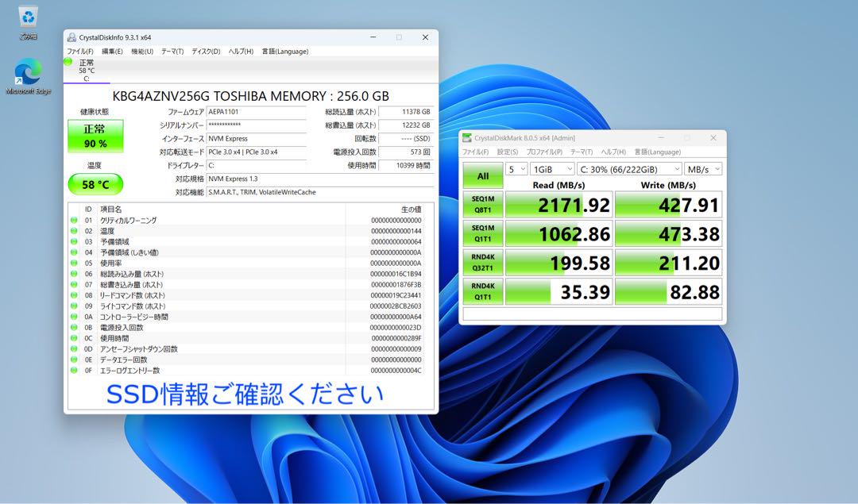This screenshot has height=504, width=858.
Task: Open テーマ(T) menu in CrystalDiskInfo
Action: (x=172, y=52)
